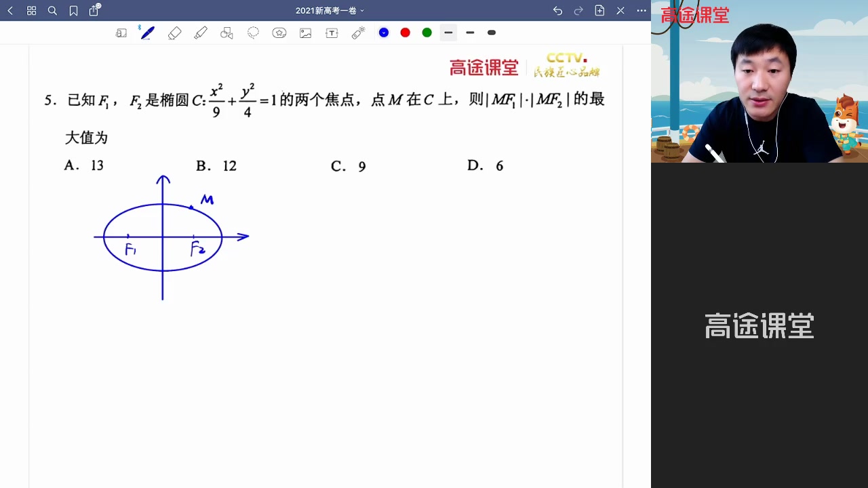The width and height of the screenshot is (868, 488).
Task: Select the Lasso tool
Action: click(x=253, y=33)
